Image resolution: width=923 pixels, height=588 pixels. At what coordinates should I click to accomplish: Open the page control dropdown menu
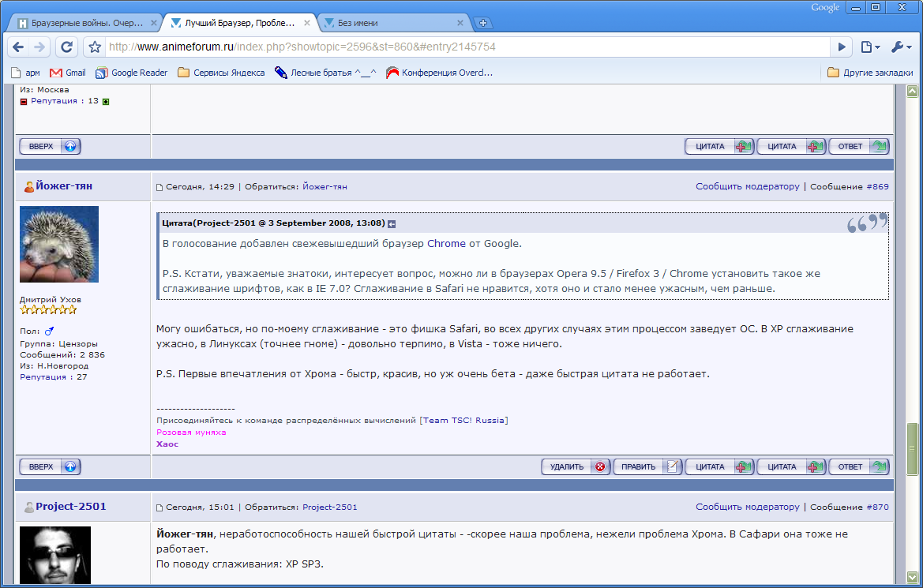click(x=870, y=47)
